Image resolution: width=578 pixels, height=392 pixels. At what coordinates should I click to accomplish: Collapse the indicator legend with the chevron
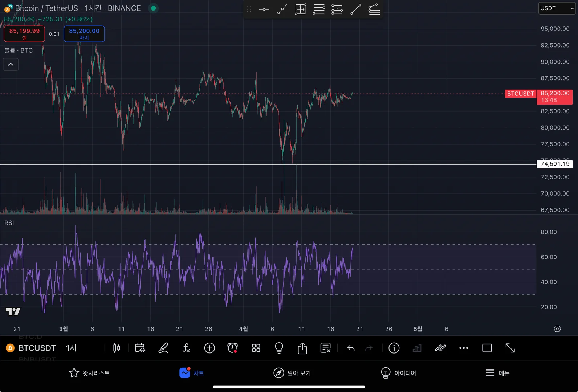(x=11, y=64)
